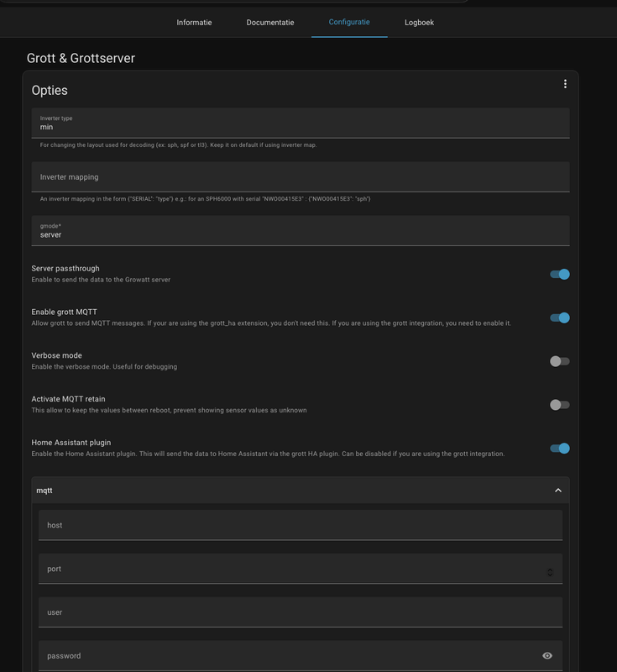Turn off the Enable grott MQTT toggle
This screenshot has width=617, height=672.
(x=557, y=317)
